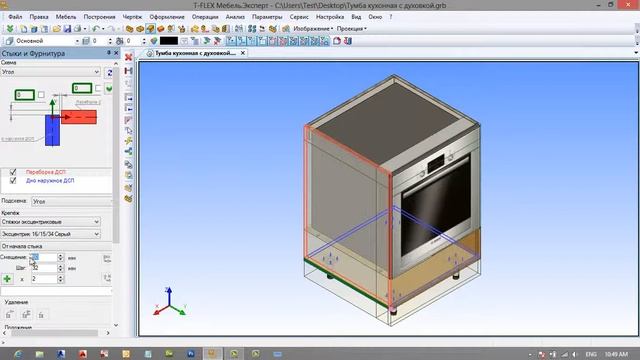The height and width of the screenshot is (360, 640).
Task: Click the second delete icon under Удаление
Action: [x=26, y=314]
